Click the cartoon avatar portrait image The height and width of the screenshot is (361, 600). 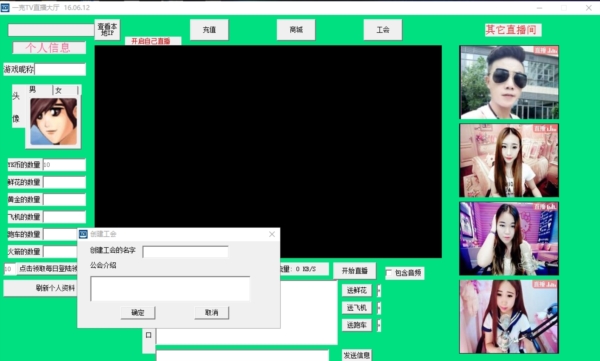53,121
